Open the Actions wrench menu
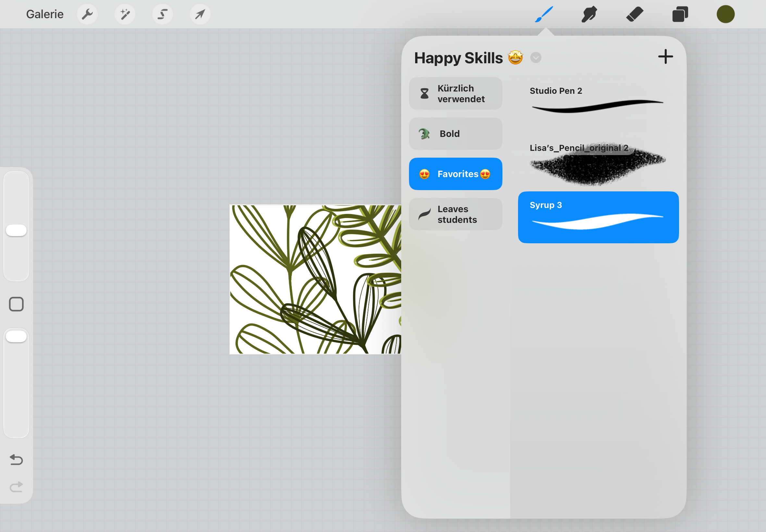This screenshot has width=766, height=532. tap(87, 14)
